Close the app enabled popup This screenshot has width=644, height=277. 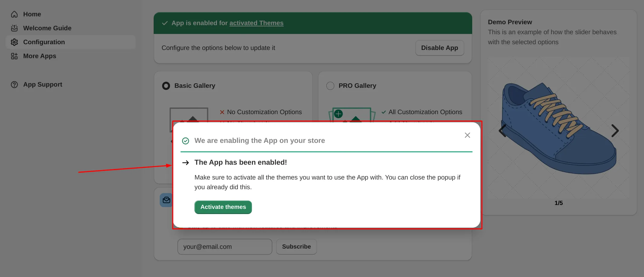[467, 135]
